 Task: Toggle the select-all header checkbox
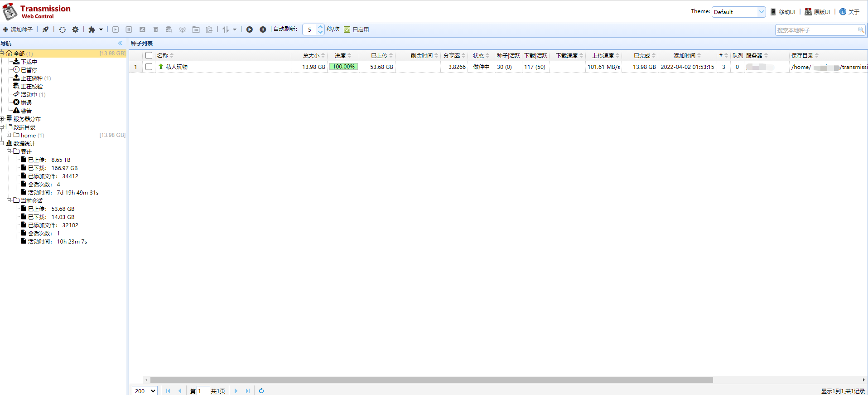pos(149,55)
